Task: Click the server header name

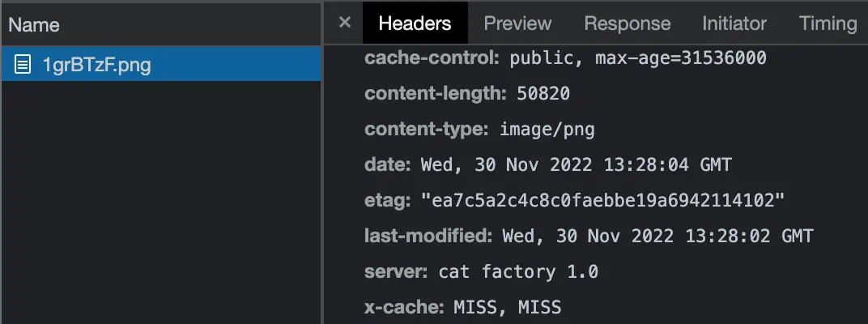Action: point(396,272)
